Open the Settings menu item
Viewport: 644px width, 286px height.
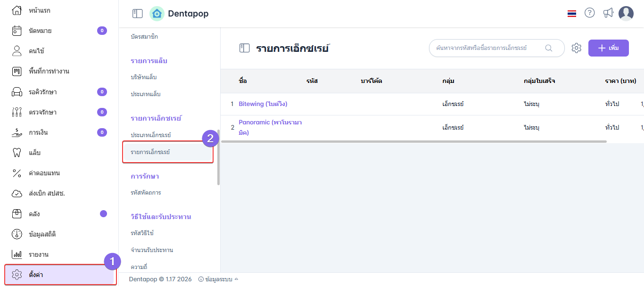point(60,275)
